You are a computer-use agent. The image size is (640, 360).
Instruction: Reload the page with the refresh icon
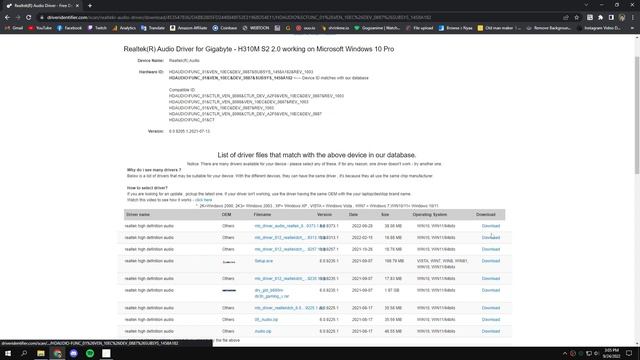coord(29,18)
